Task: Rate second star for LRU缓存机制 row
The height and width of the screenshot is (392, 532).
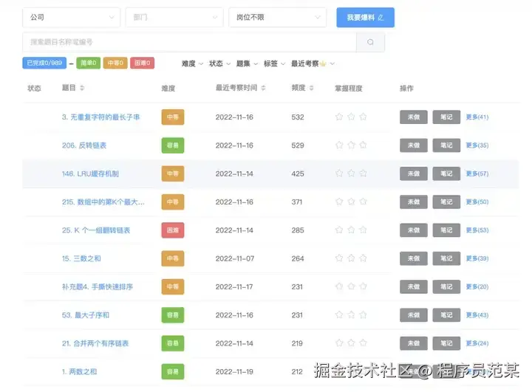Action: [351, 173]
